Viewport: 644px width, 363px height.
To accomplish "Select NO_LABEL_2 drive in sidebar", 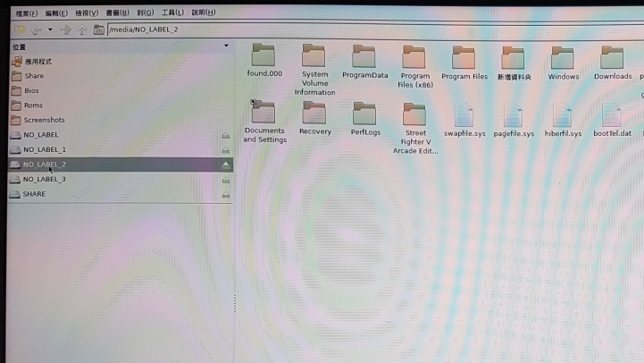I will click(x=121, y=165).
